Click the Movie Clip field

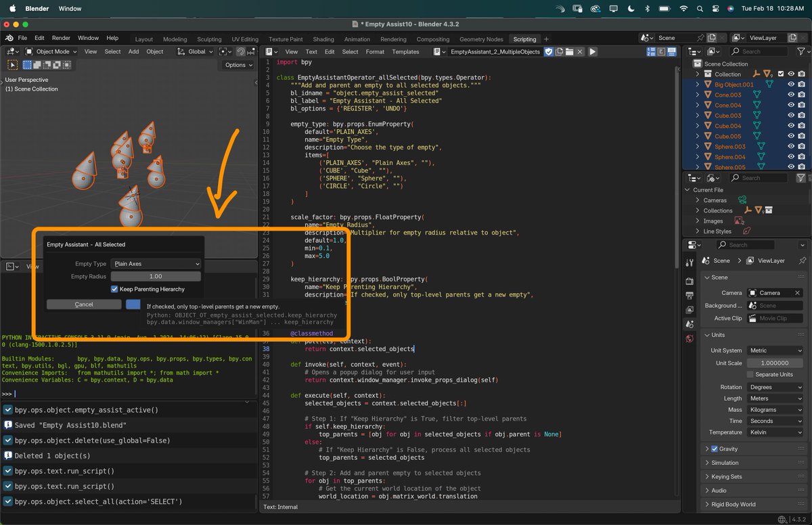point(775,318)
